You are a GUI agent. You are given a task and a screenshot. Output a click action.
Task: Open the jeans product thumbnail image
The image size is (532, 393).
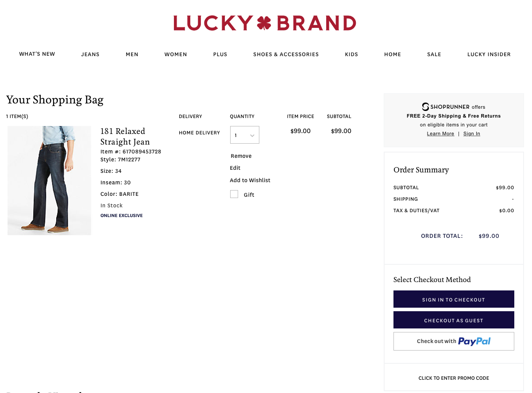[x=49, y=180]
